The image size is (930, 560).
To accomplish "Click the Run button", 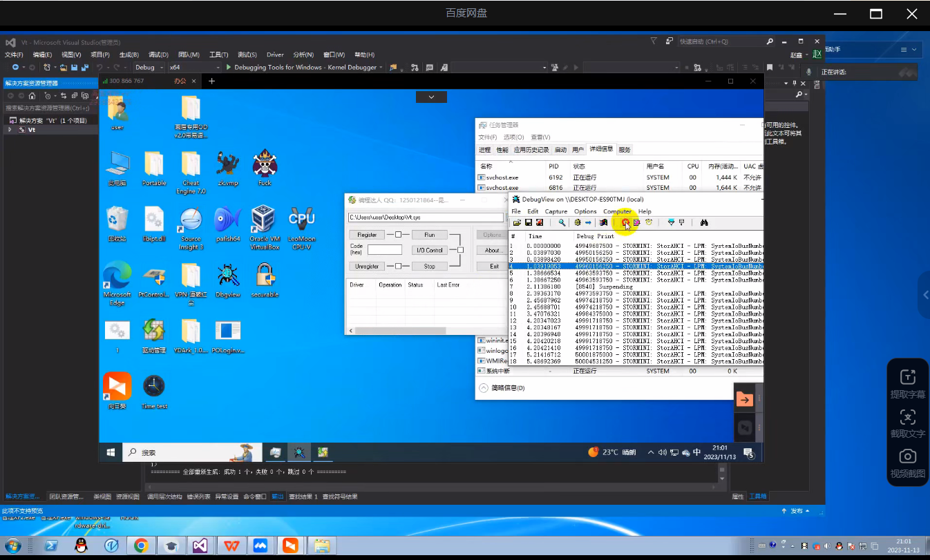I will pos(430,235).
